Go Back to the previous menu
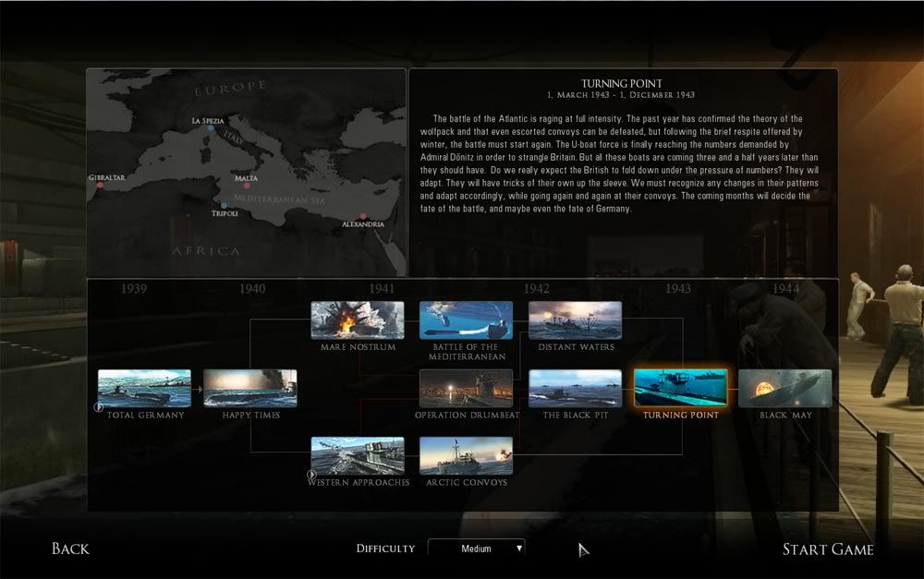The image size is (924, 579). (x=71, y=549)
